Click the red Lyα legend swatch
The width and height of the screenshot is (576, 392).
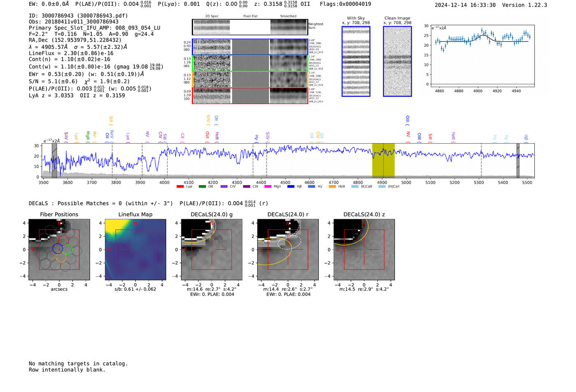pos(180,187)
